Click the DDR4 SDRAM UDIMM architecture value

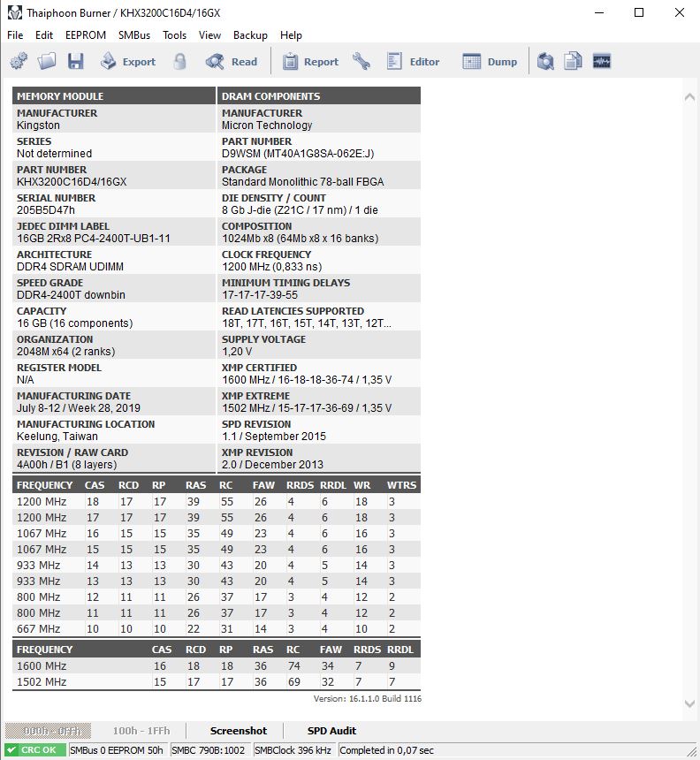pos(70,267)
